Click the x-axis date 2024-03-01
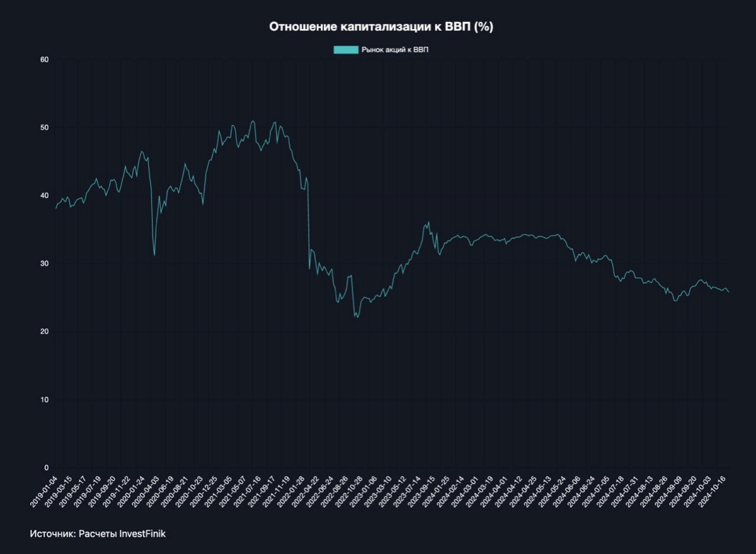The height and width of the screenshot is (554, 756). (464, 492)
